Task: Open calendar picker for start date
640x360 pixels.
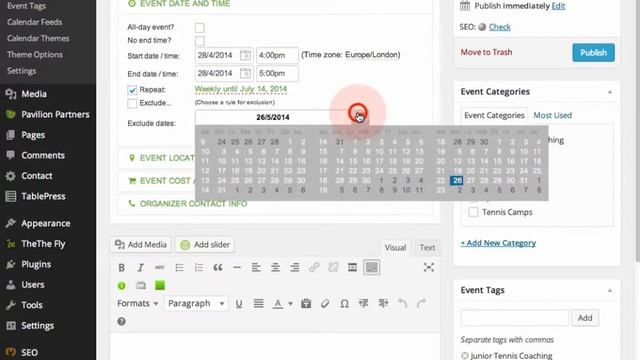Action: (245, 55)
